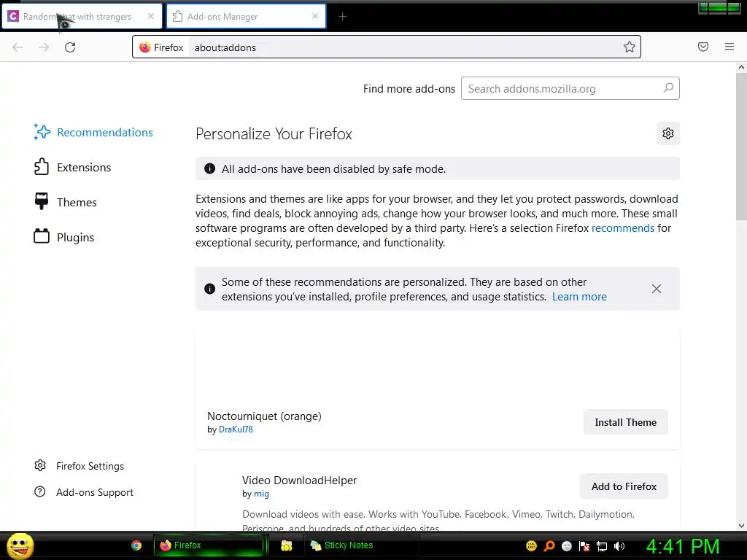Viewport: 747px width, 560px height.
Task: Open the Firefox hamburger application menu
Action: [729, 47]
